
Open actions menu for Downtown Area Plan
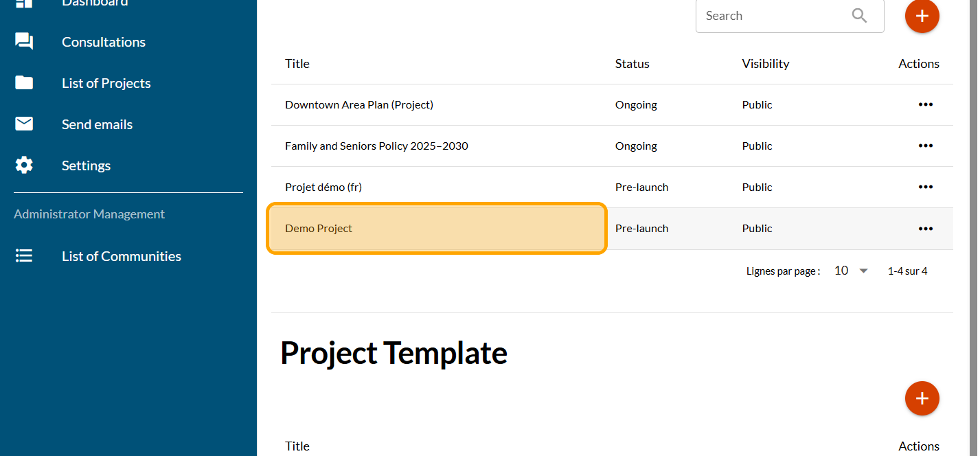[925, 105]
